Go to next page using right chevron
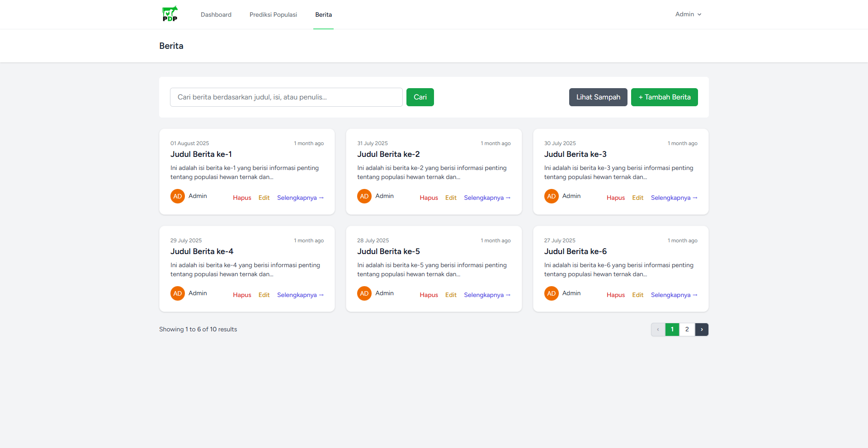 [702, 330]
